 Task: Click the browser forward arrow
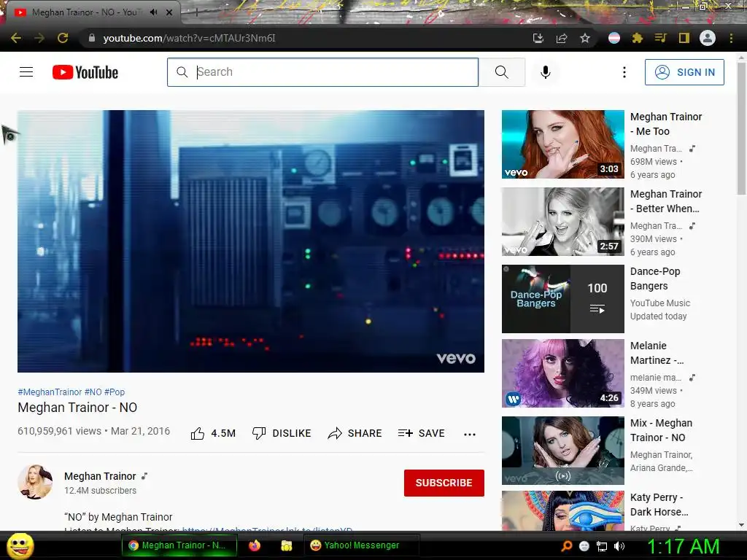(39, 38)
